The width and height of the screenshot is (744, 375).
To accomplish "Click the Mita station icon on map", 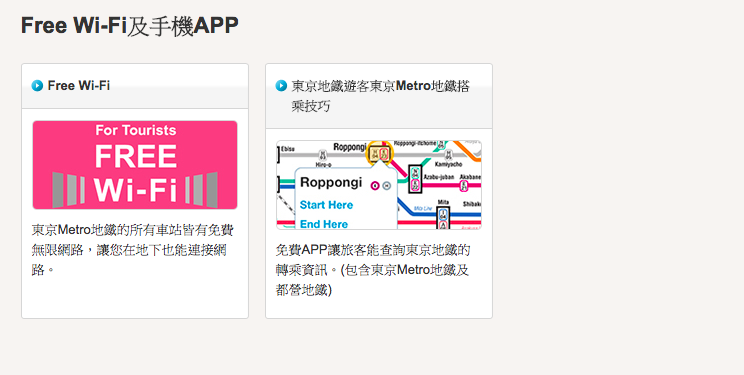I will [443, 217].
